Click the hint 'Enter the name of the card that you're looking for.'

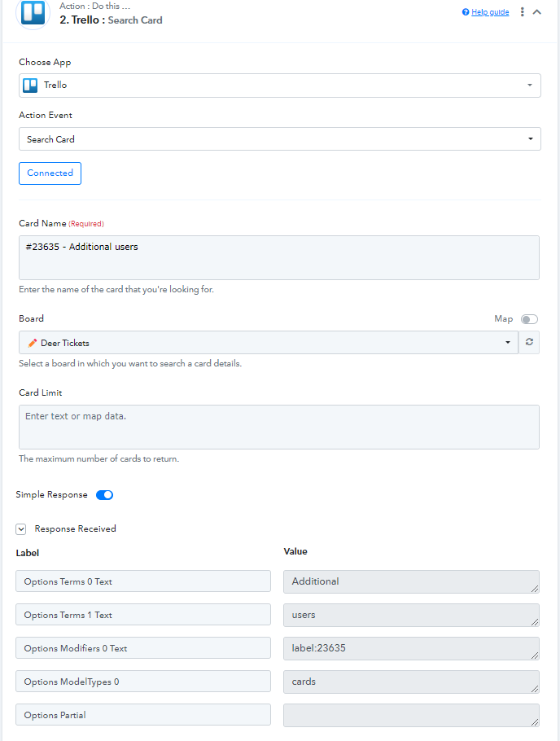pyautogui.click(x=116, y=289)
